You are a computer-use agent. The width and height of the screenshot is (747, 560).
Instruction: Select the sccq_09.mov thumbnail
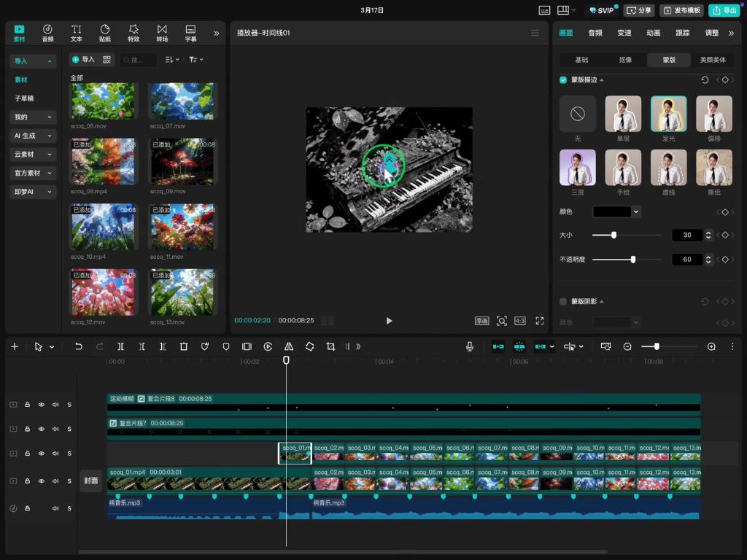coord(182,162)
